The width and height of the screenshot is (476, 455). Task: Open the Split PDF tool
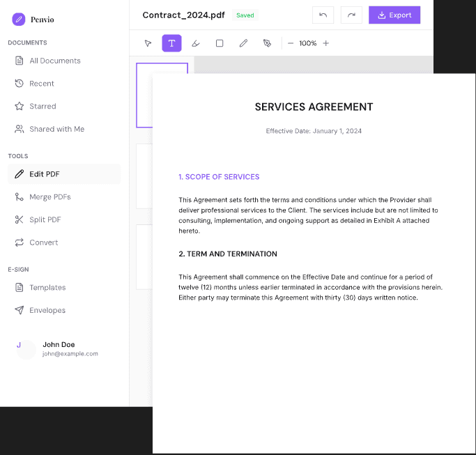[45, 219]
